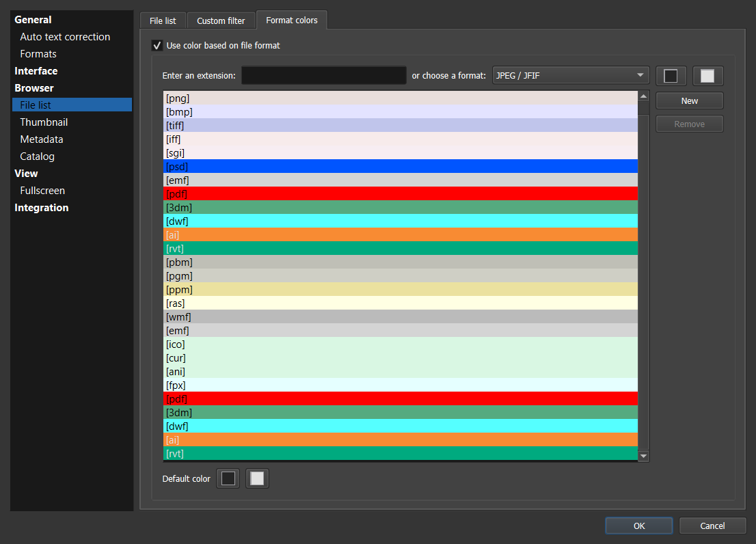Click the Enter an extension text field
Viewport: 756px width, 544px height.
[x=324, y=75]
